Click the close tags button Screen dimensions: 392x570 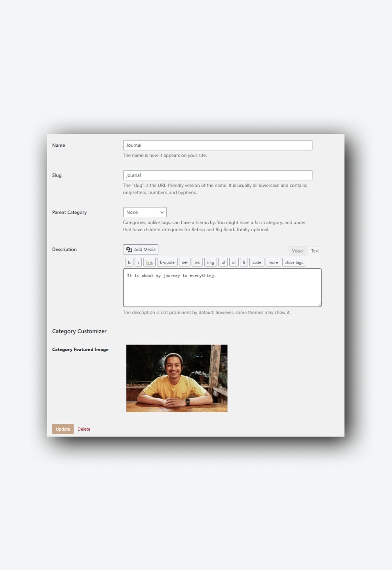click(x=294, y=262)
